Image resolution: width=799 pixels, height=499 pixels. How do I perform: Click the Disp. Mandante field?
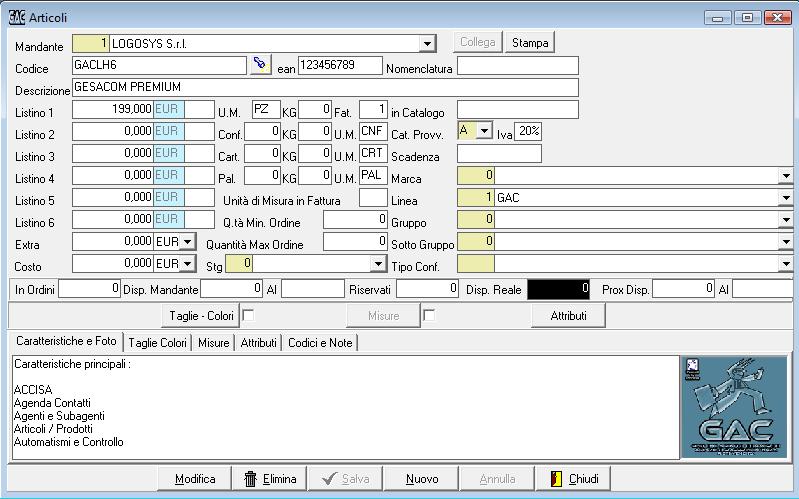(232, 289)
